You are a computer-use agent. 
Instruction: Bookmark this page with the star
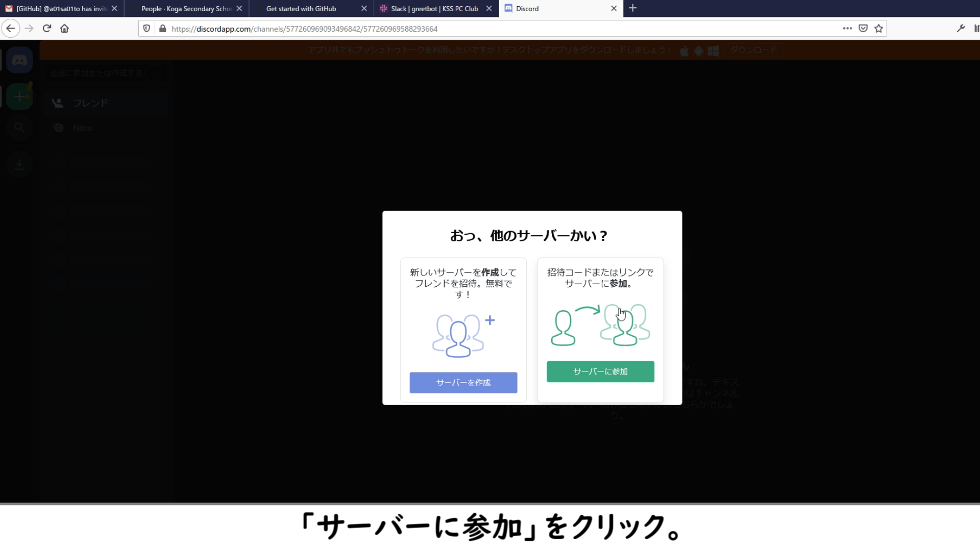878,29
